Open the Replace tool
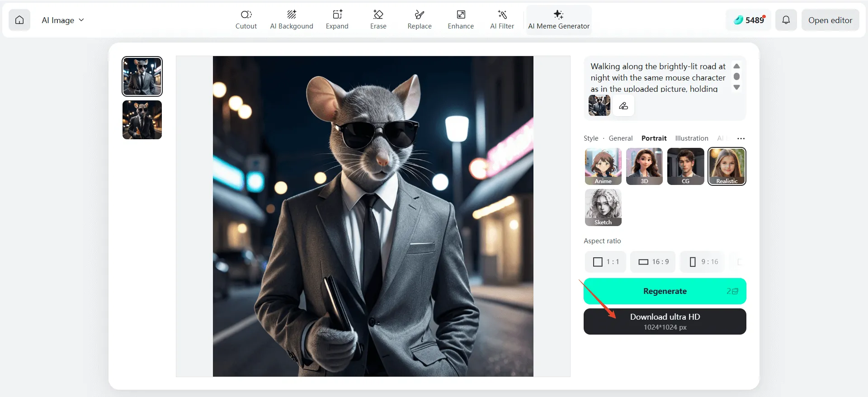868x397 pixels. pos(420,20)
